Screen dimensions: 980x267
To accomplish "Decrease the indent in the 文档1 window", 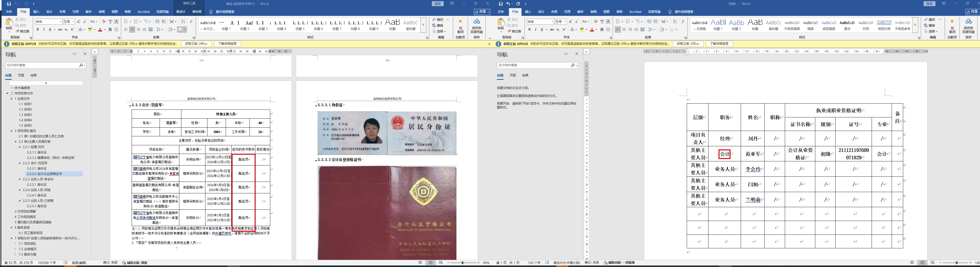I will click(649, 22).
